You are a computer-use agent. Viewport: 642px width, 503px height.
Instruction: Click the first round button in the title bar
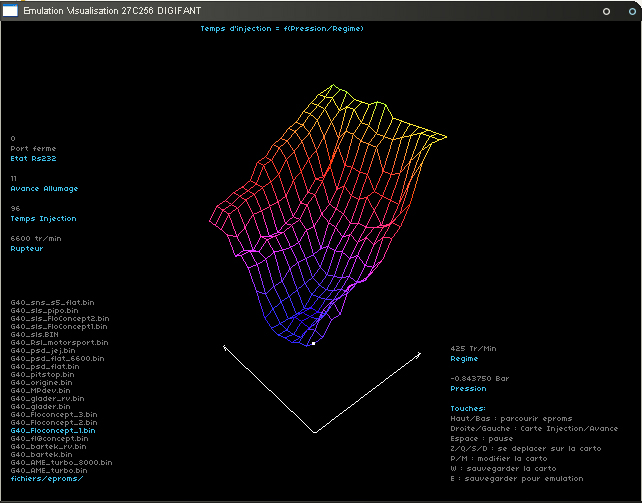coord(605,11)
